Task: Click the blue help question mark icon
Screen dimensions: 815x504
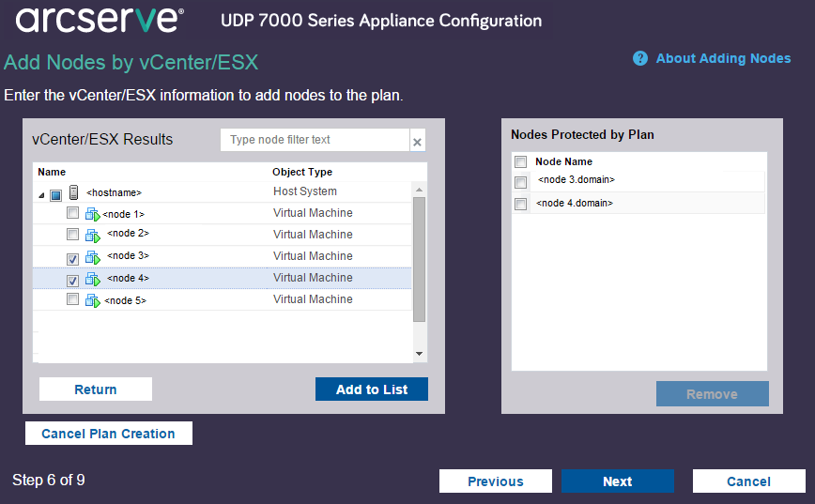Action: point(640,58)
